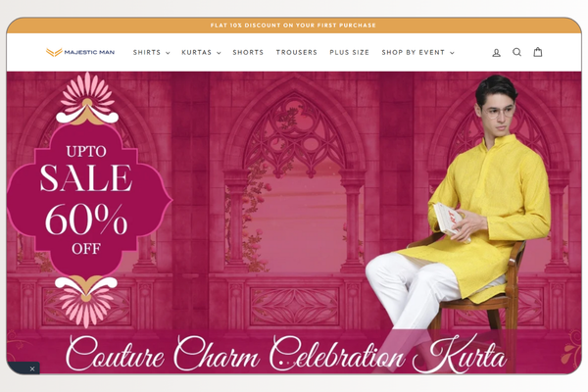Open the Shorts menu item
Image resolution: width=588 pixels, height=392 pixels.
248,53
